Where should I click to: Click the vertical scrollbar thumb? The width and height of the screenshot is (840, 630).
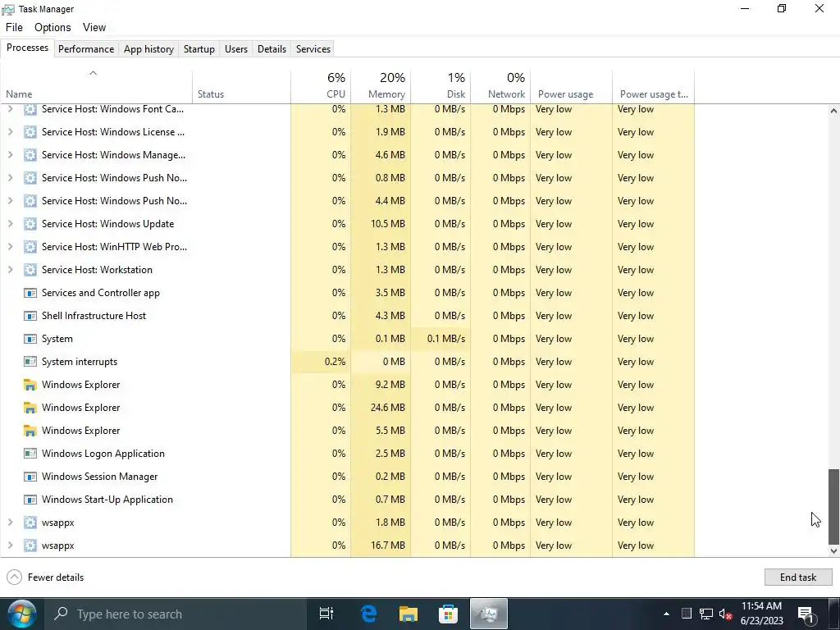click(833, 507)
